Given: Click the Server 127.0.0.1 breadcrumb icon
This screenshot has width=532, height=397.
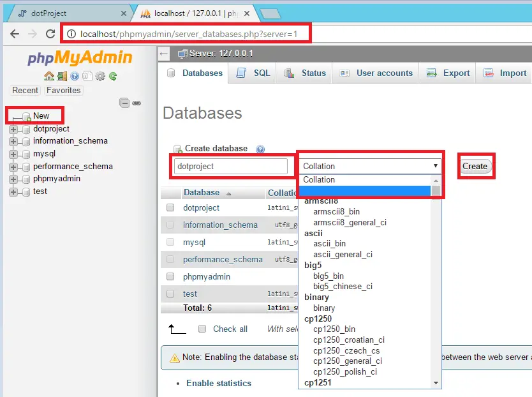Looking at the screenshot, I should [183, 54].
